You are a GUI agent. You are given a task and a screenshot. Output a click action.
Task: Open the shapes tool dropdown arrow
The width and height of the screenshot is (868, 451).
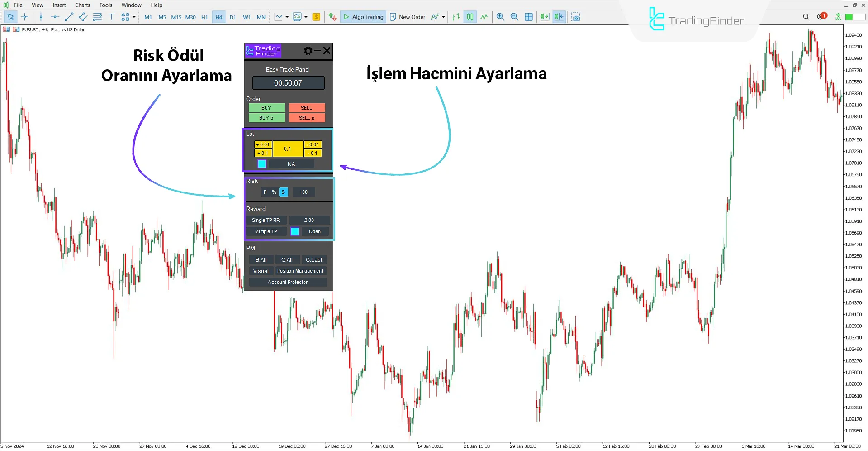tap(133, 17)
